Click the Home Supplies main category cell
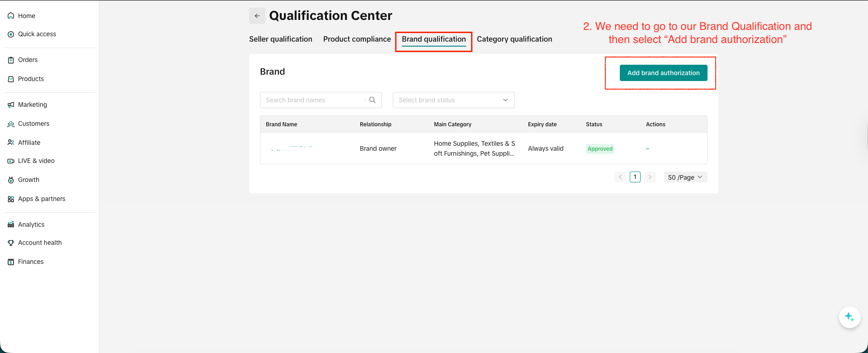The image size is (868, 353). (474, 148)
